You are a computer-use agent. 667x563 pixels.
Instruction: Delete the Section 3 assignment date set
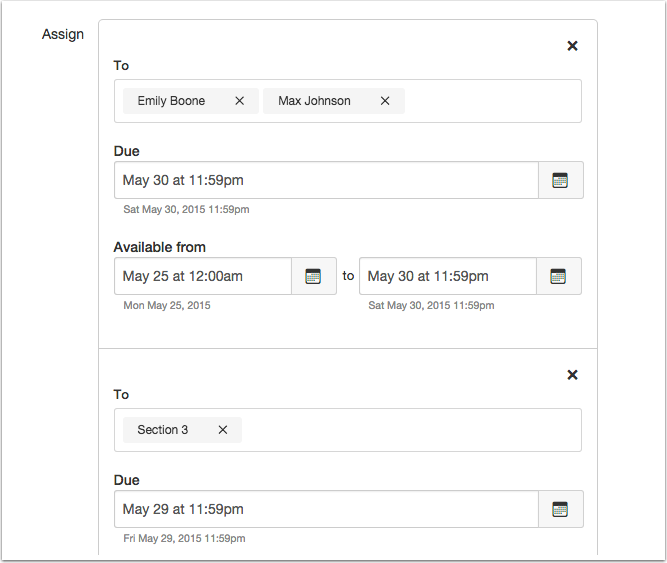(573, 375)
